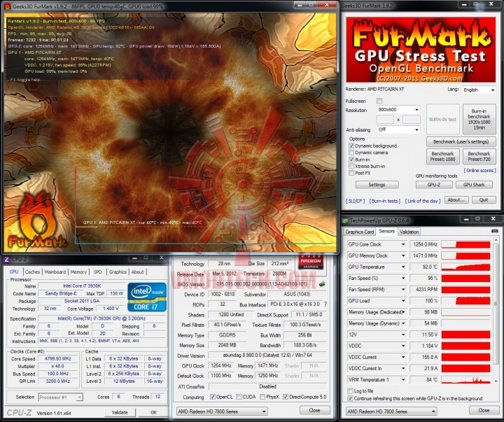The height and width of the screenshot is (422, 504).
Task: Launch GPU Shark monitoring tool
Action: coord(474,185)
